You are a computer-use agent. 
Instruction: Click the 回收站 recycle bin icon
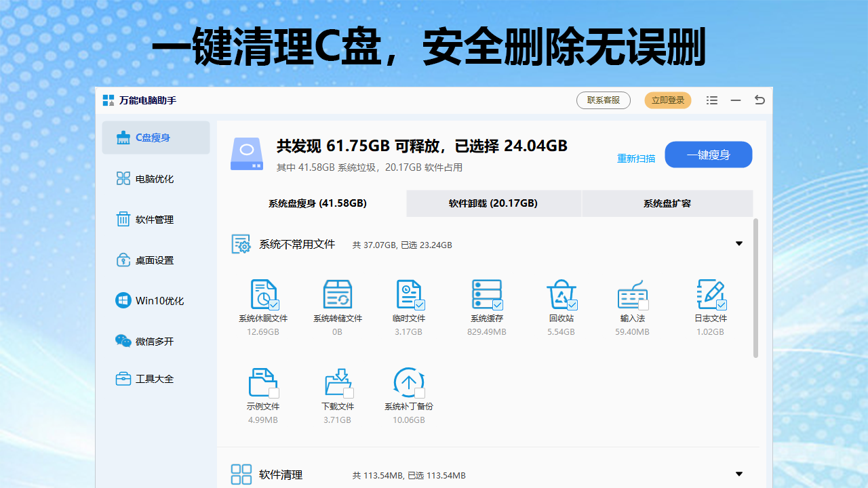(561, 293)
